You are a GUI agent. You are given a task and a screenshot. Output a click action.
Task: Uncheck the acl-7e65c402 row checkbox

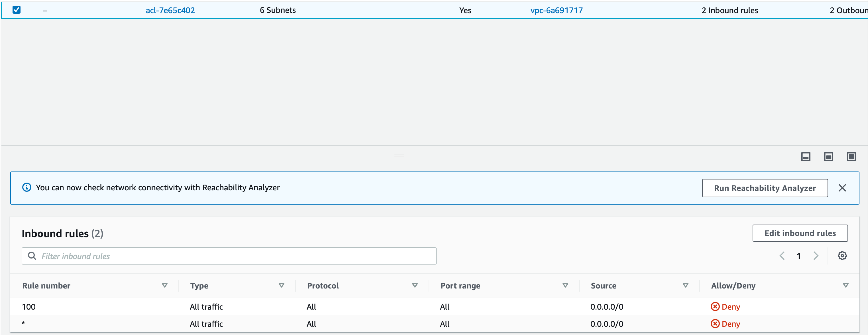click(16, 10)
